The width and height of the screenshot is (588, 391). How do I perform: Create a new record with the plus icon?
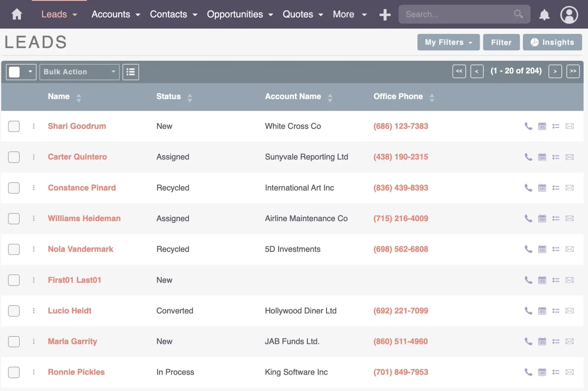click(x=384, y=14)
